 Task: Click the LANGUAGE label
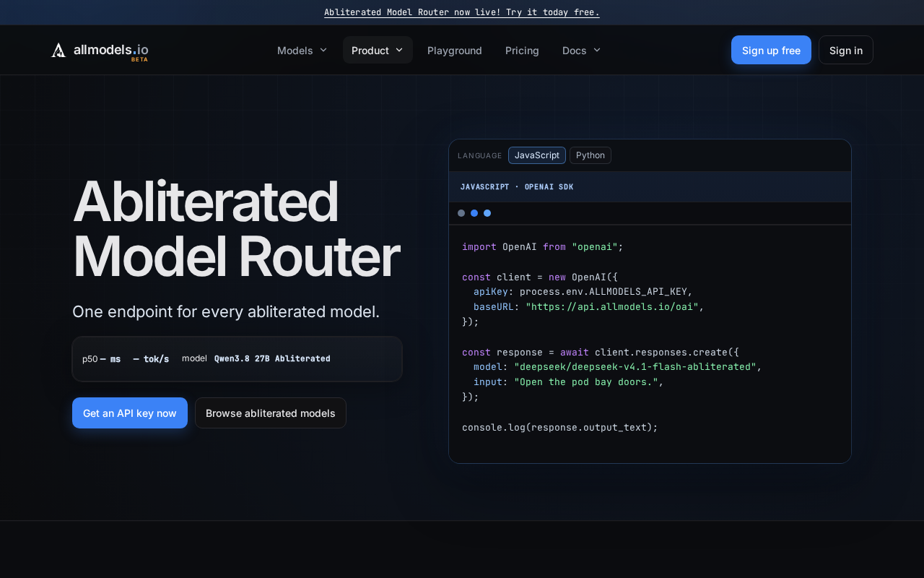479,156
